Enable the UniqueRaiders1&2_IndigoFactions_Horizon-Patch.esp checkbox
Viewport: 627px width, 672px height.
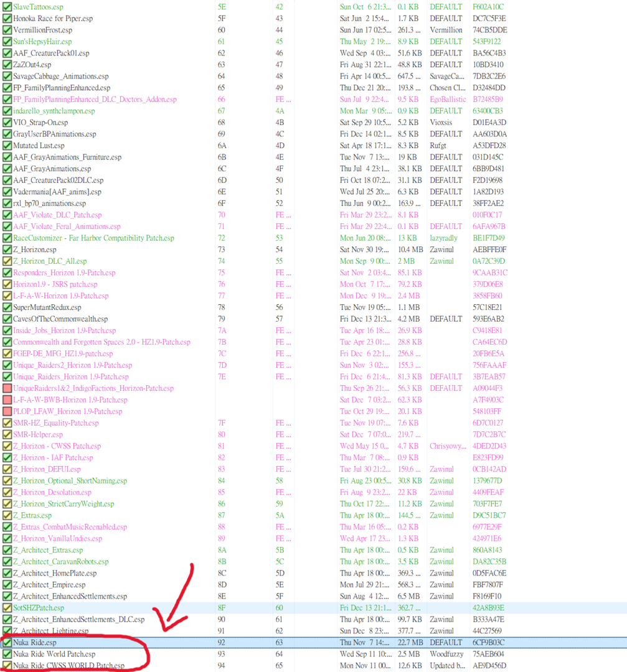point(7,388)
